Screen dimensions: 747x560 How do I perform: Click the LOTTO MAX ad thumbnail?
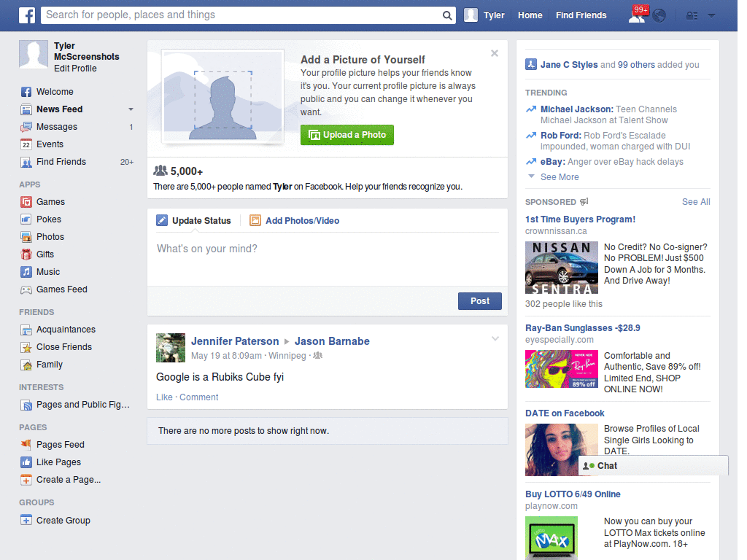click(551, 538)
